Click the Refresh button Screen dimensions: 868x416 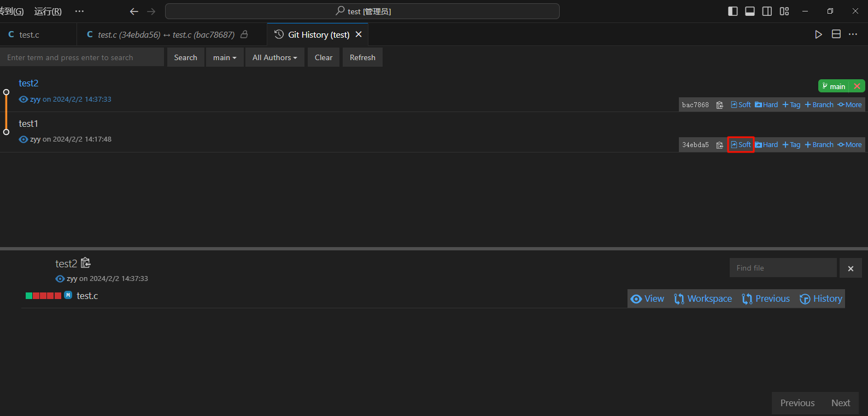tap(362, 57)
